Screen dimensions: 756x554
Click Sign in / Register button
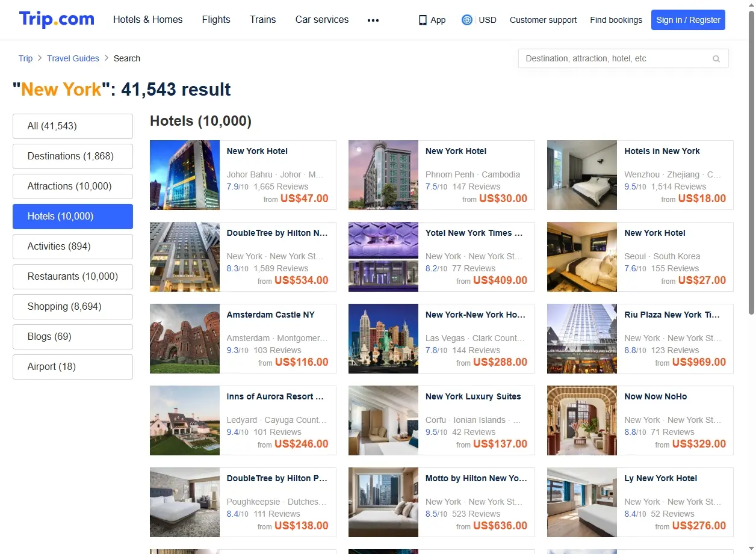point(688,20)
